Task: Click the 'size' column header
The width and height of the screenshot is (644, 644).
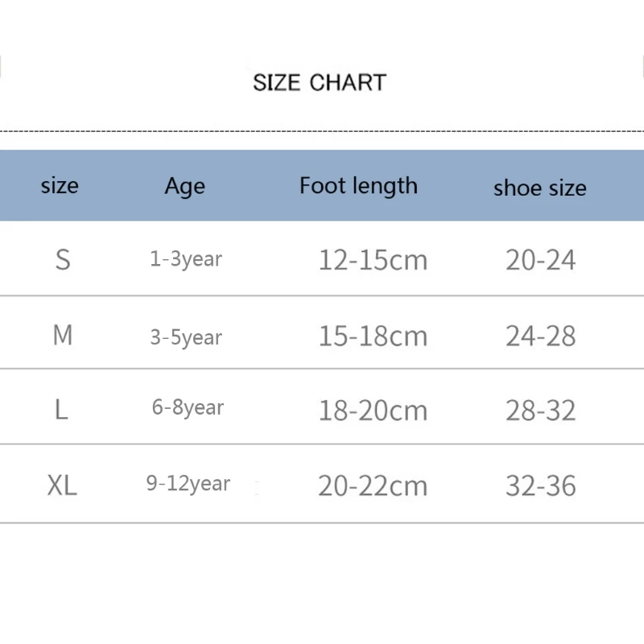Action: 60,186
